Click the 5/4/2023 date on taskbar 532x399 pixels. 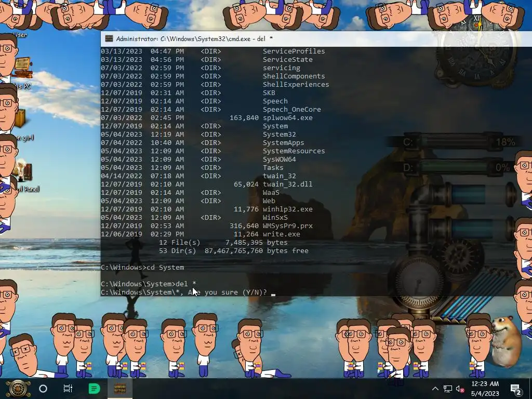tap(485, 394)
